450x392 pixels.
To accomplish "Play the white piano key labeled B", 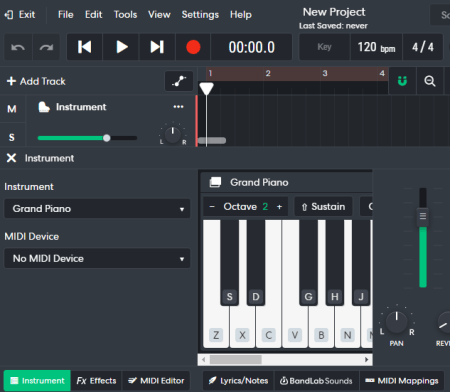I will (321, 335).
